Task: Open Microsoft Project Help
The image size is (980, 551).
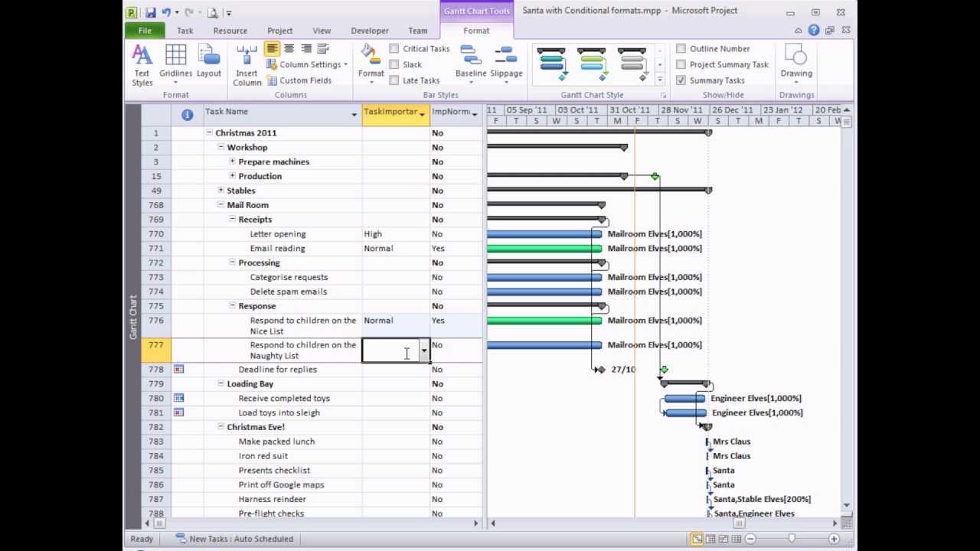Action: 813,31
